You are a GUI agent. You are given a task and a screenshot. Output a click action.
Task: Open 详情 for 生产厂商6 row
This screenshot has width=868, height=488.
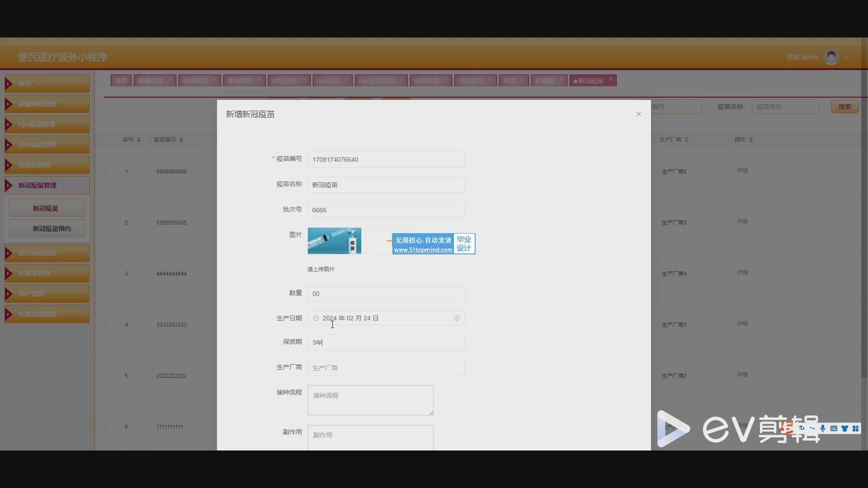coord(742,170)
